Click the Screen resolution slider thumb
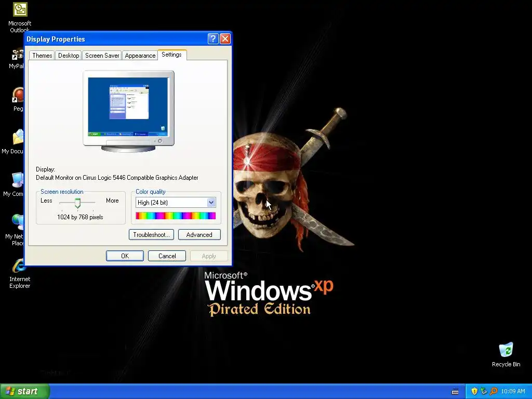This screenshot has height=399, width=532. (78, 203)
